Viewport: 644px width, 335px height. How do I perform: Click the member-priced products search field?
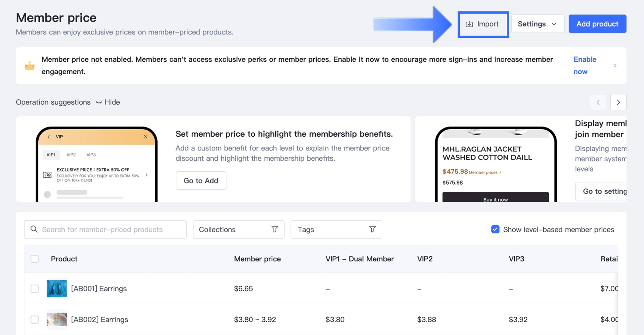pyautogui.click(x=110, y=229)
